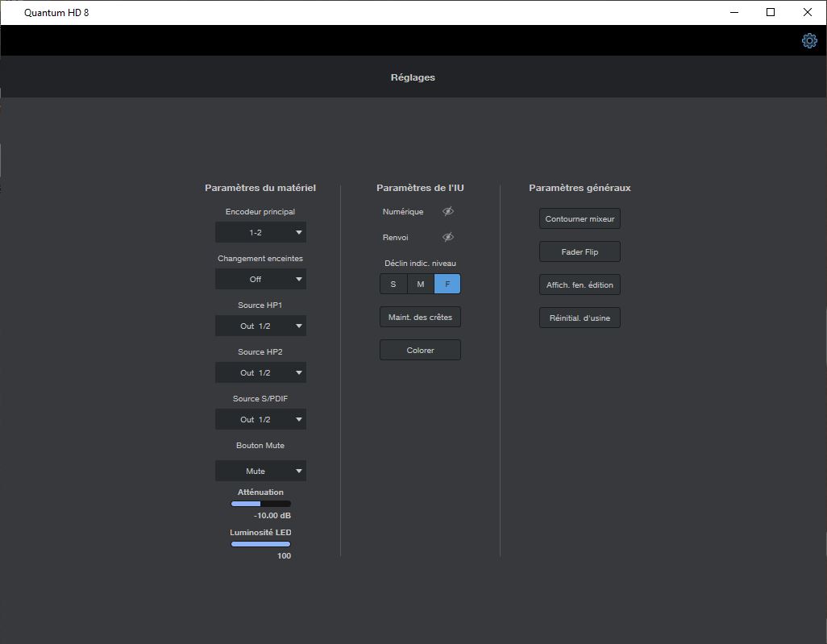The image size is (827, 644).
Task: Click the Numérique label
Action: point(403,211)
